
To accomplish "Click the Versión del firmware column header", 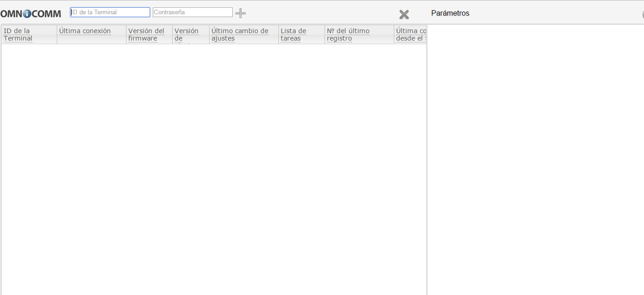I will 146,35.
